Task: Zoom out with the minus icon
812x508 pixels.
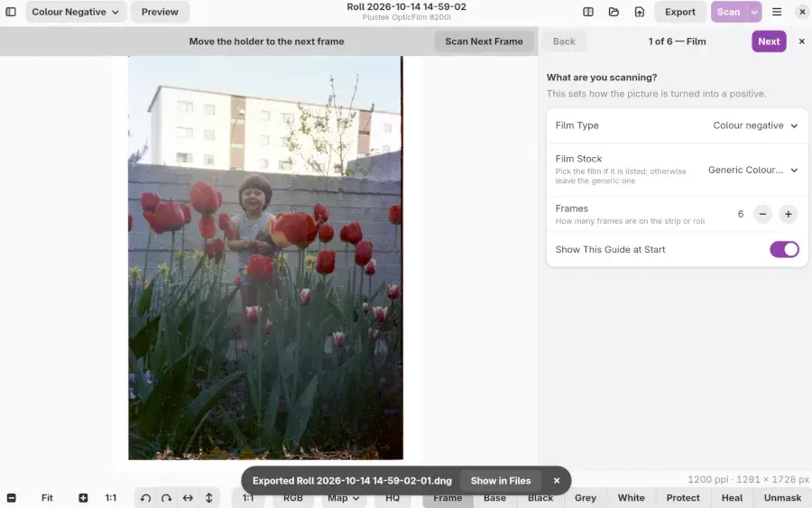Action: (x=12, y=498)
